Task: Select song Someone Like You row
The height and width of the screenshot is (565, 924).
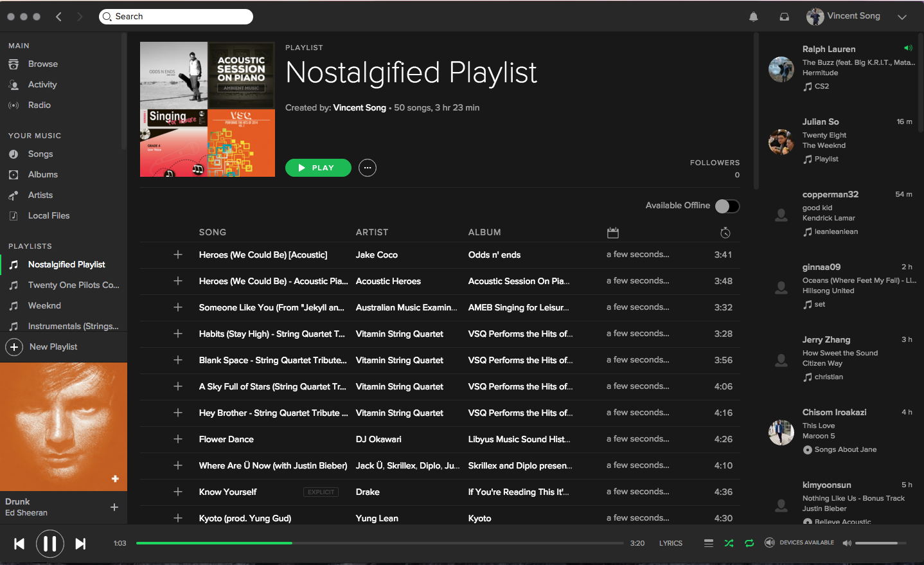Action: tap(440, 307)
